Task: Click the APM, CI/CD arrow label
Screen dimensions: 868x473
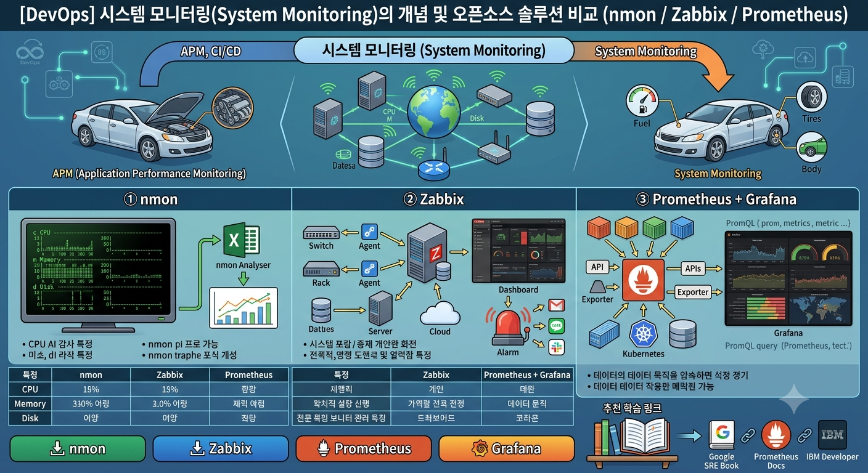Action: [211, 51]
